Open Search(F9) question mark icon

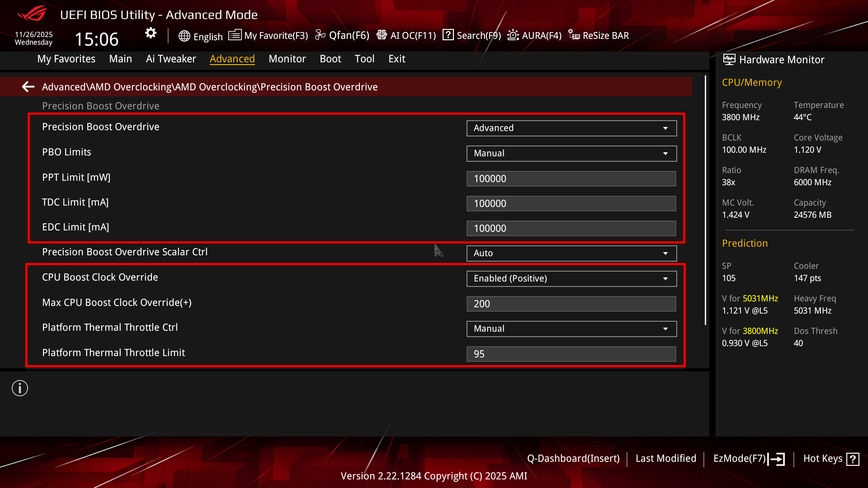(x=448, y=35)
